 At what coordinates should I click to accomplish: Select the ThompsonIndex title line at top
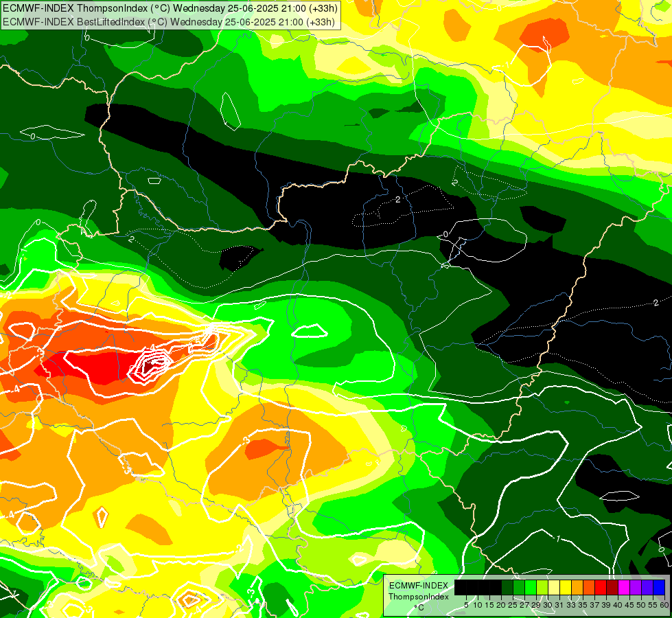click(x=170, y=8)
